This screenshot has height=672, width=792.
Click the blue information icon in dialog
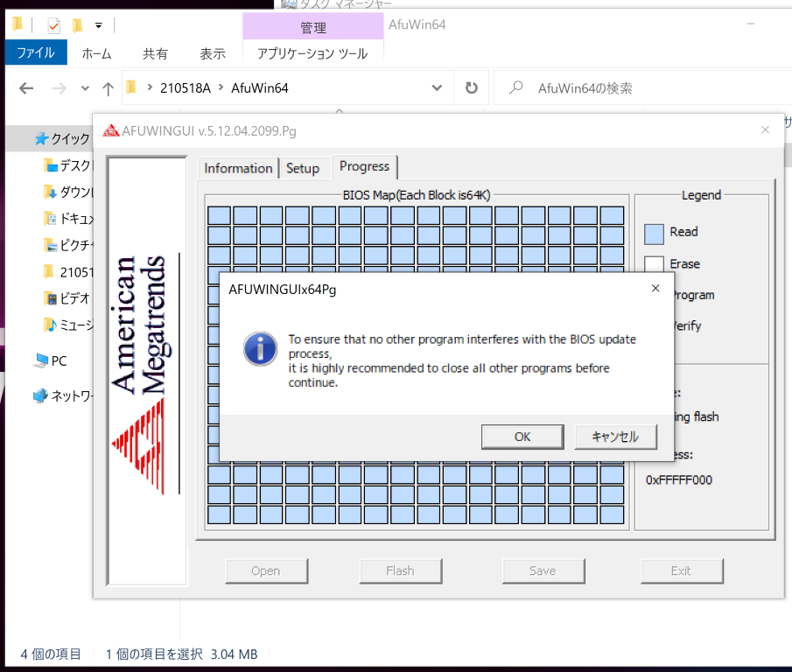pyautogui.click(x=260, y=349)
